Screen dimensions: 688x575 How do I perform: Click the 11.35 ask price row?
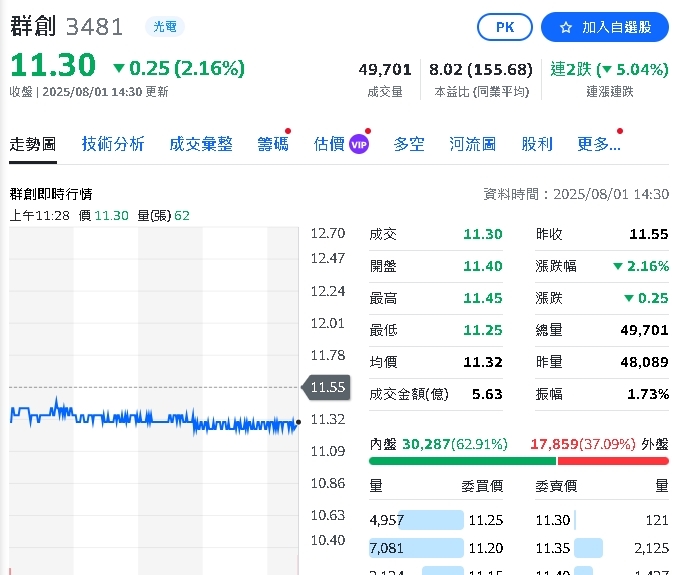coord(602,548)
